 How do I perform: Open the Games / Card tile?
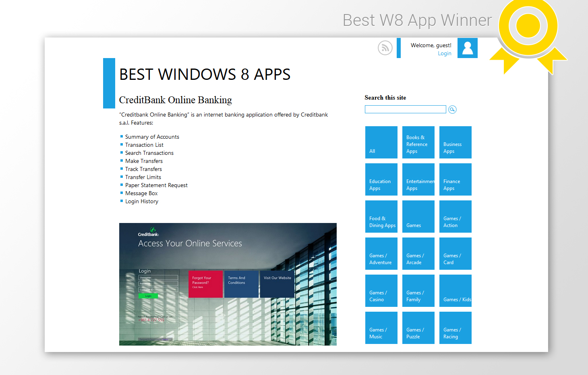point(455,254)
